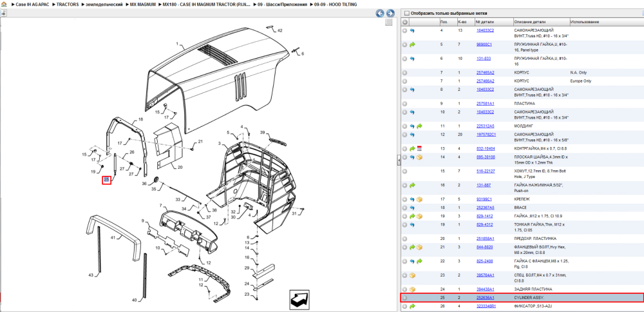Open the Case IH AG APAC breadcrumb
644x312 pixels.
[32, 5]
